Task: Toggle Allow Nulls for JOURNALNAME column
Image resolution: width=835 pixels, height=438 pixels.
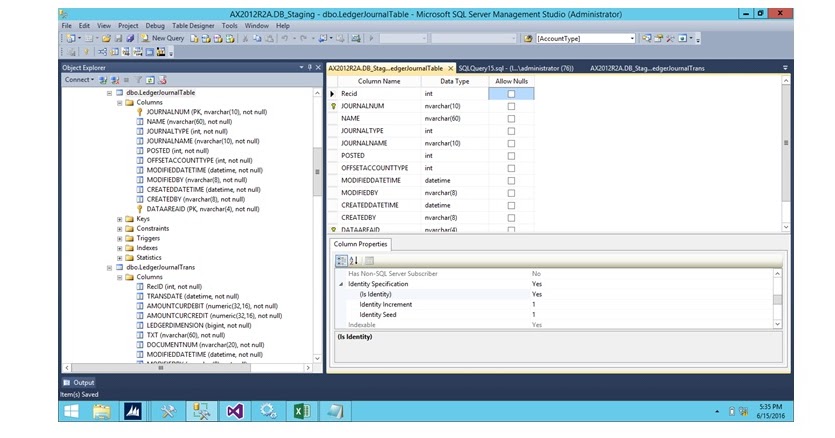Action: 511,143
